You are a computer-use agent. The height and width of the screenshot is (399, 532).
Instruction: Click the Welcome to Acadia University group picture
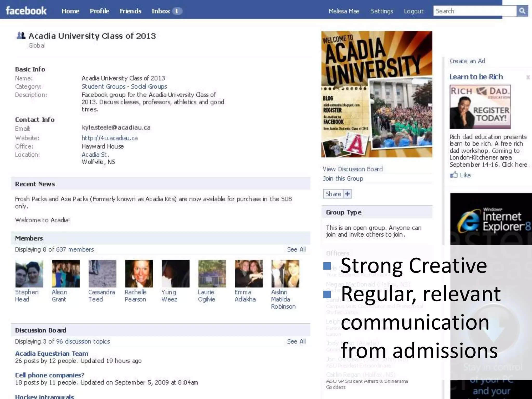tap(377, 94)
